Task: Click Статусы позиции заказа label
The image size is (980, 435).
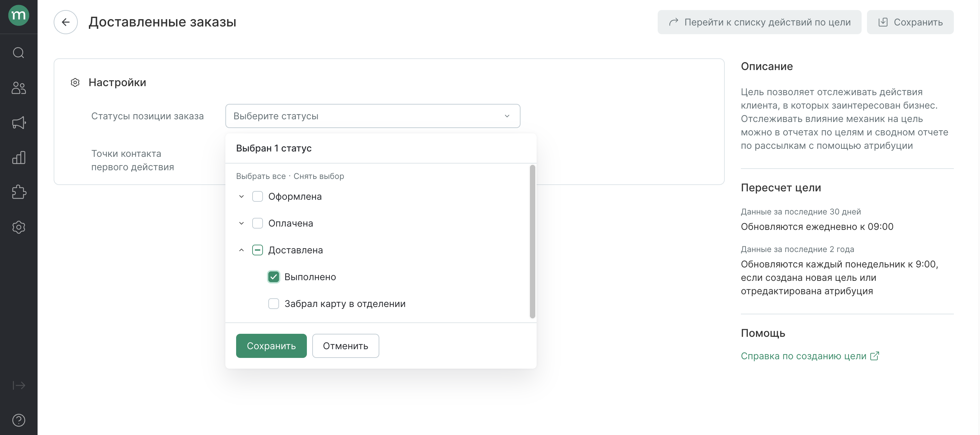Action: pos(147,116)
